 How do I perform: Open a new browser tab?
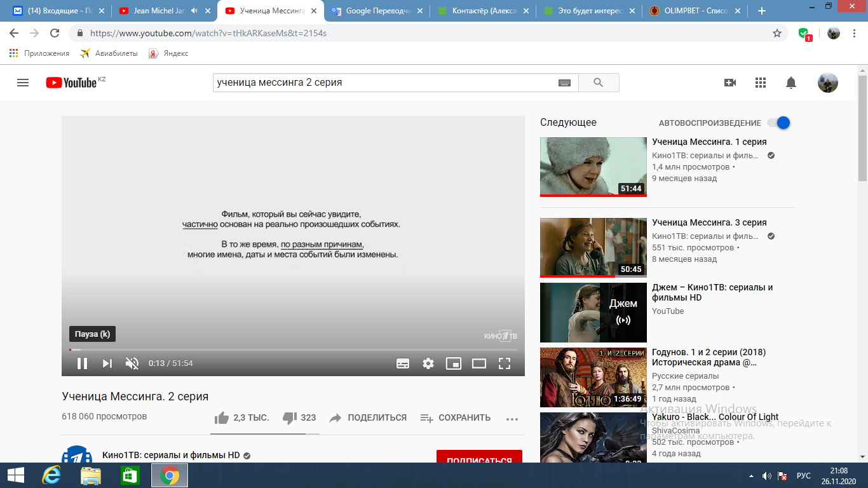[762, 11]
